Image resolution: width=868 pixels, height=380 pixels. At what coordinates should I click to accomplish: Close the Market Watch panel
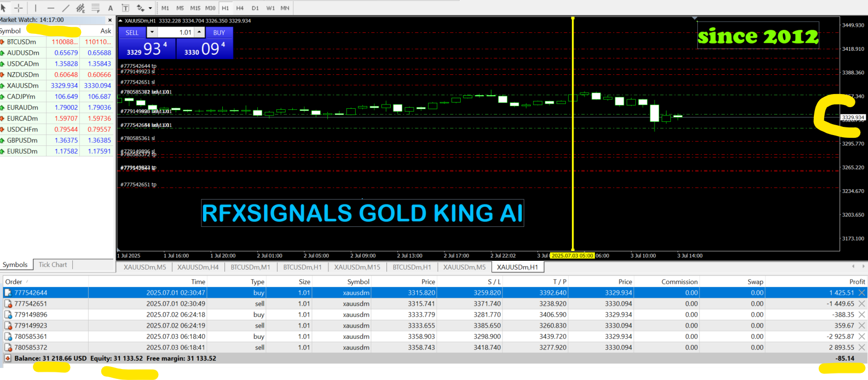[109, 20]
